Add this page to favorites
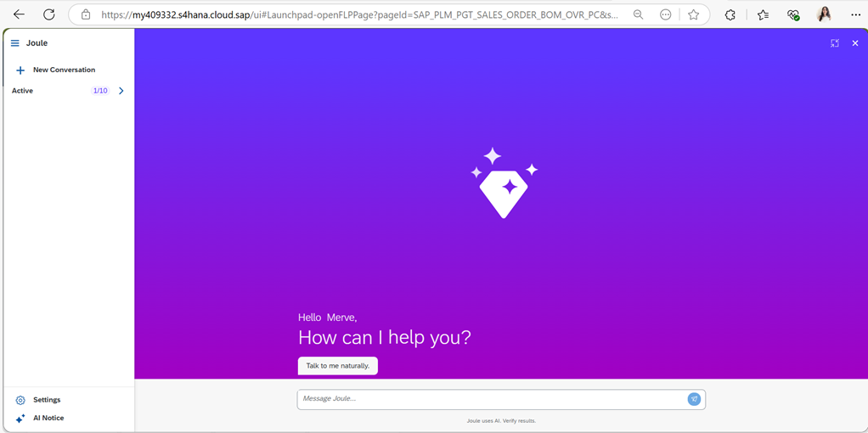The height and width of the screenshot is (433, 868). click(693, 14)
